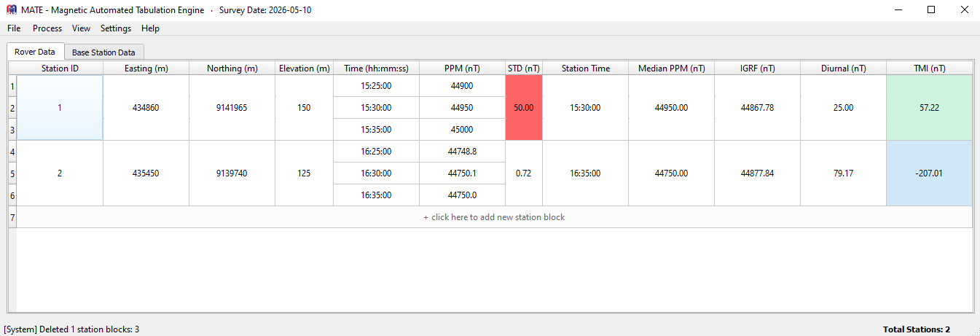980x336 pixels.
Task: Select time cell 15:25:00
Action: [376, 86]
